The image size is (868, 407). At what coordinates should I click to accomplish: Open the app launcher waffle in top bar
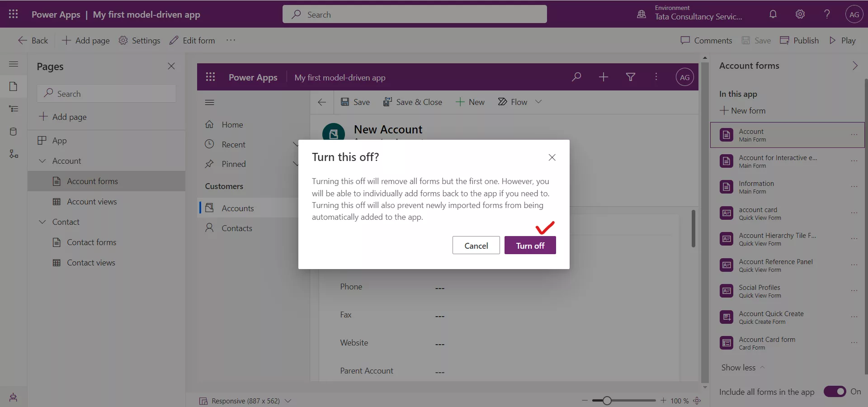pos(14,14)
